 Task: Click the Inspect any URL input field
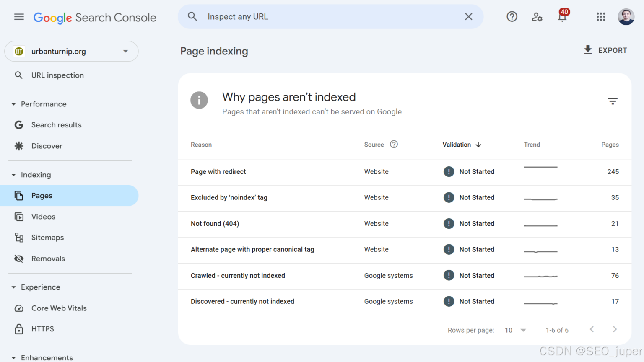pos(331,17)
